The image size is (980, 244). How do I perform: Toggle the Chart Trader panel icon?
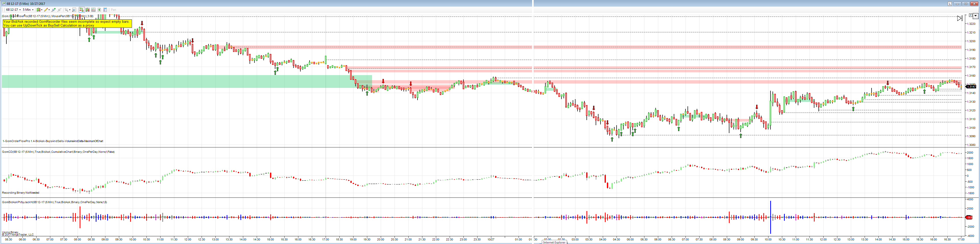(x=82, y=9)
